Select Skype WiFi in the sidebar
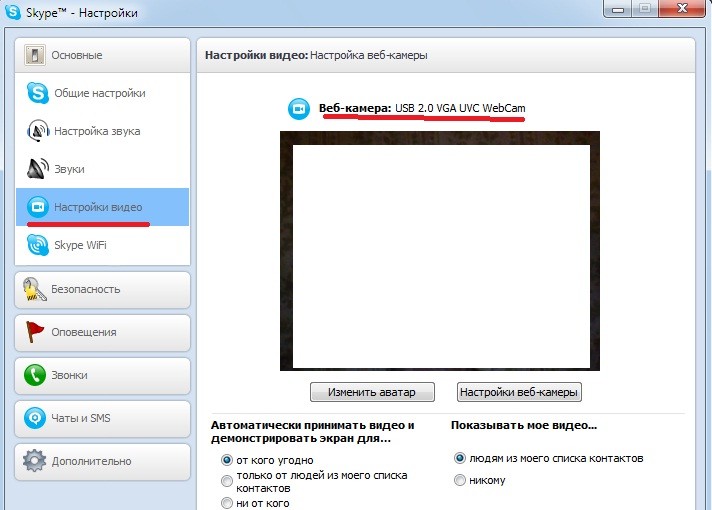The image size is (712, 510). [102, 245]
